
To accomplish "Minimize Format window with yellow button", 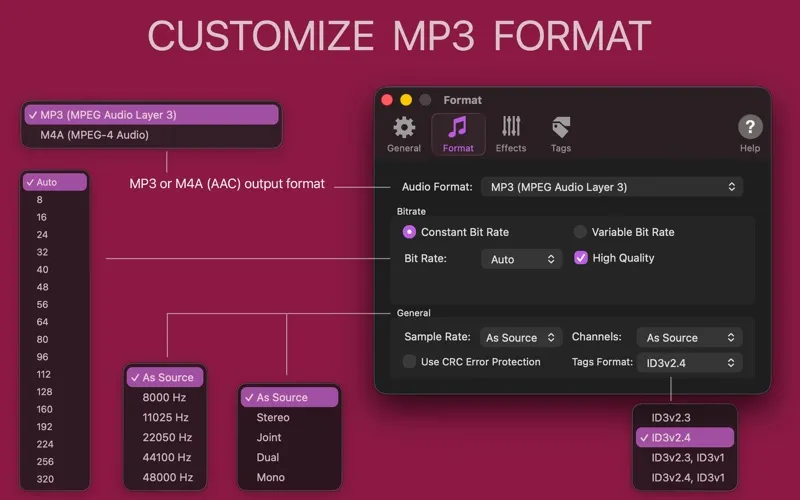I will pyautogui.click(x=406, y=100).
